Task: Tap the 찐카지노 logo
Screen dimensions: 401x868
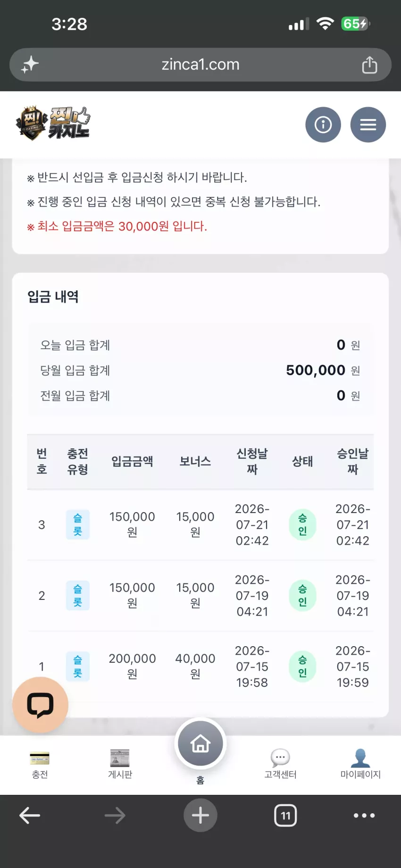Action: click(53, 124)
